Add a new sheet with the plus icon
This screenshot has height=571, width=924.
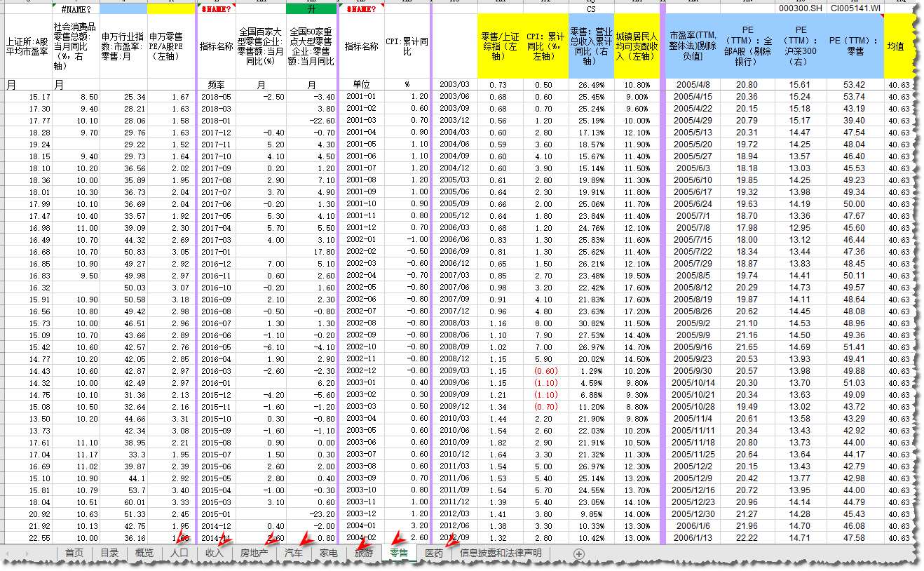(578, 553)
